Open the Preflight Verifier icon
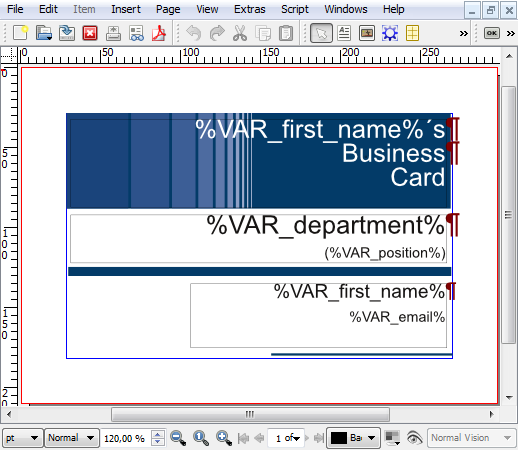518x450 pixels. [x=136, y=33]
